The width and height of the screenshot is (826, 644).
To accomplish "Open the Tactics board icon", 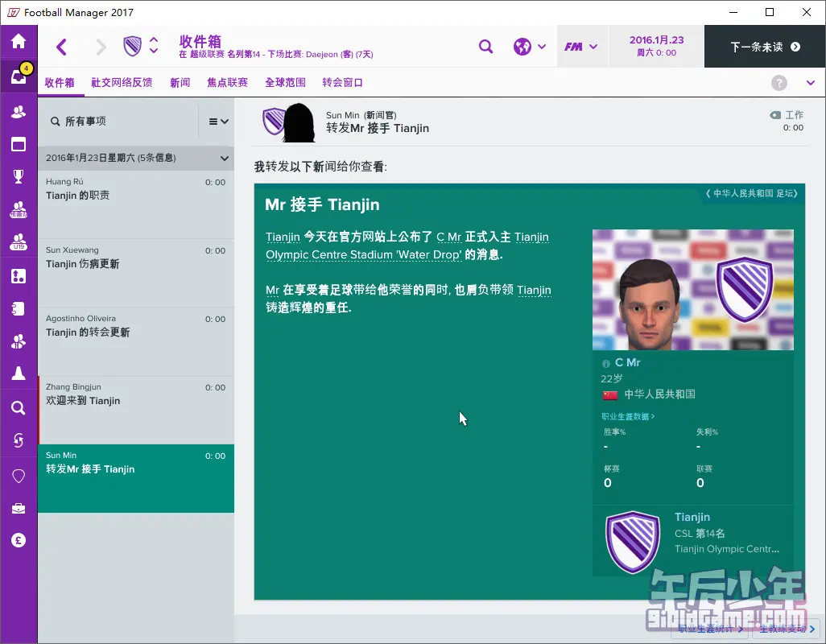I will (19, 275).
